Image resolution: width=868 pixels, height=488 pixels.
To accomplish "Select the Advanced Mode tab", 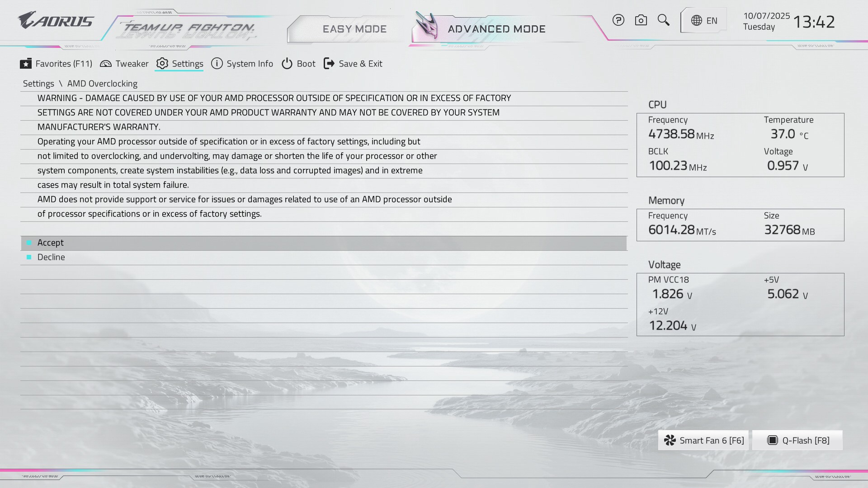I will click(x=496, y=29).
